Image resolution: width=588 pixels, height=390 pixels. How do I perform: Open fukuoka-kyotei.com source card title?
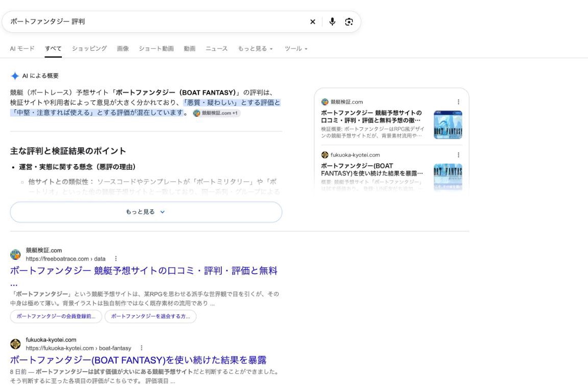tap(372, 170)
